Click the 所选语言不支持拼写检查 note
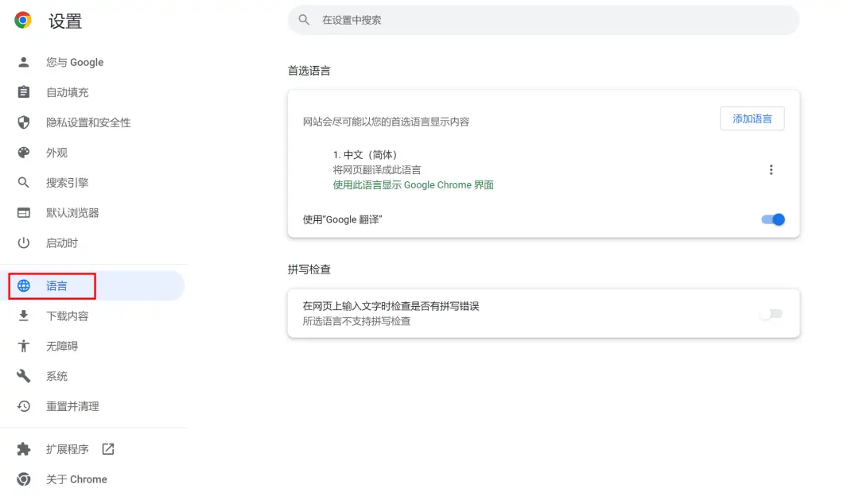Viewport: 859px width, 504px height. coord(356,321)
